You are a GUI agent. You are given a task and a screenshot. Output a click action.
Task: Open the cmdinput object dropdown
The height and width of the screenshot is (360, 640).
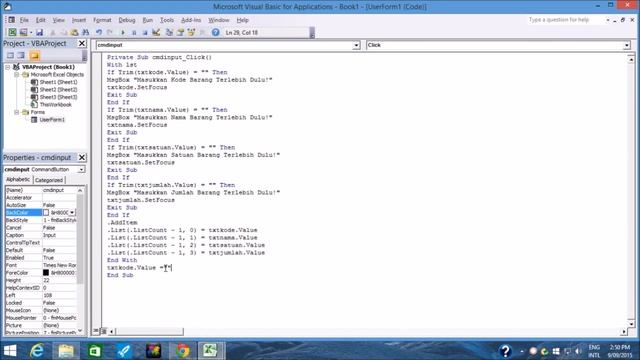[356, 45]
